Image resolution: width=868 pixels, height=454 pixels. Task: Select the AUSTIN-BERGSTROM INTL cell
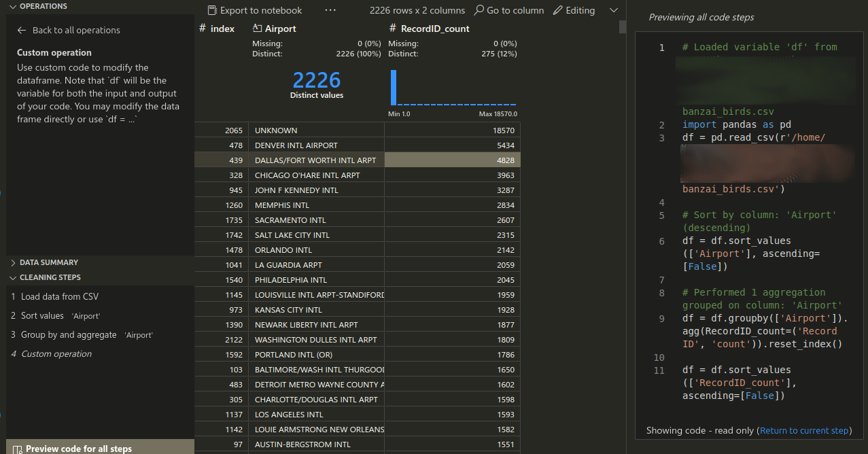316,444
